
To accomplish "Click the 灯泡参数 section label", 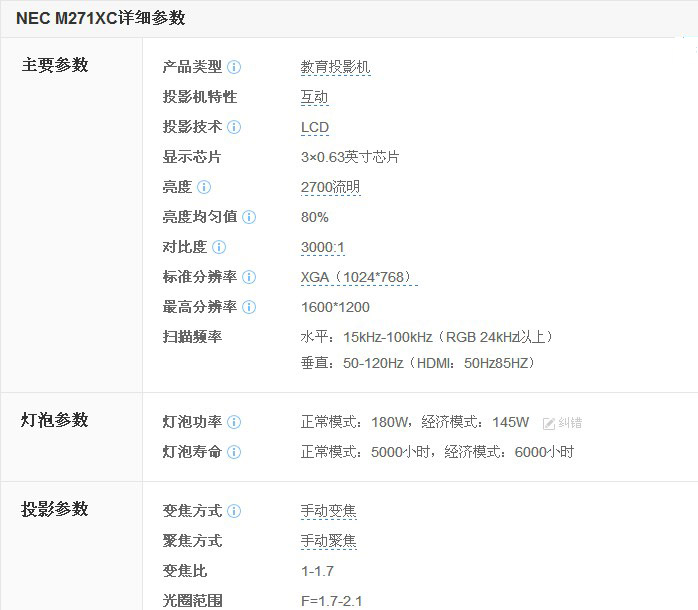I will 55,420.
